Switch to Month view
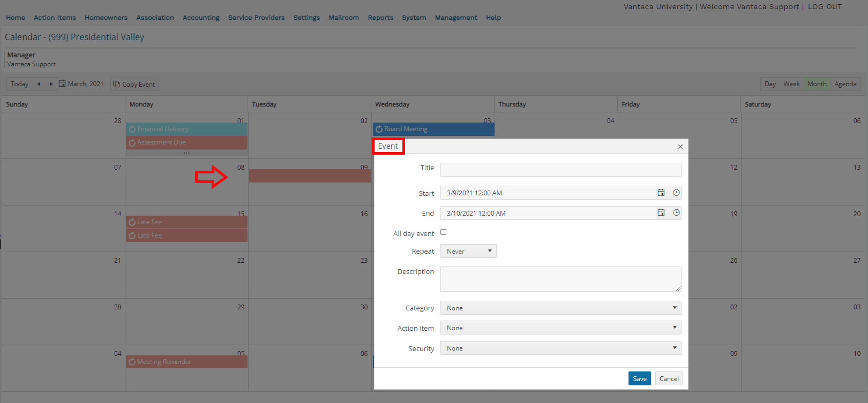The height and width of the screenshot is (403, 868). pyautogui.click(x=817, y=84)
